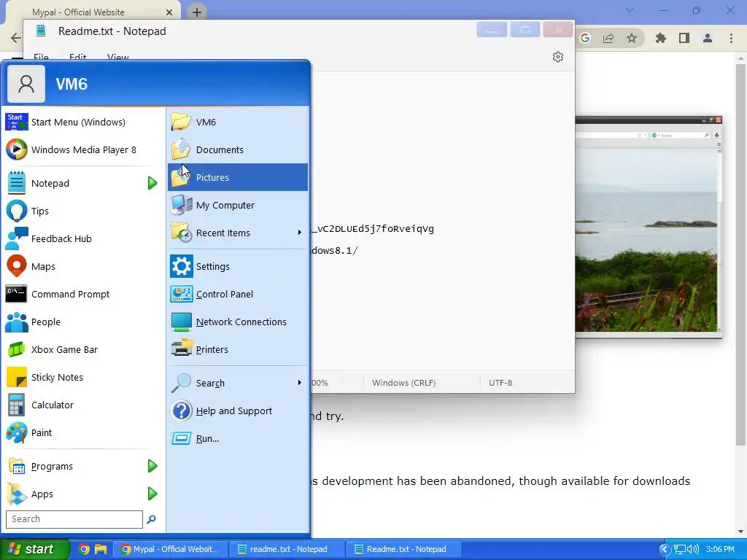Open the Tips app
Viewport: 747px width, 560px height.
pos(83,211)
